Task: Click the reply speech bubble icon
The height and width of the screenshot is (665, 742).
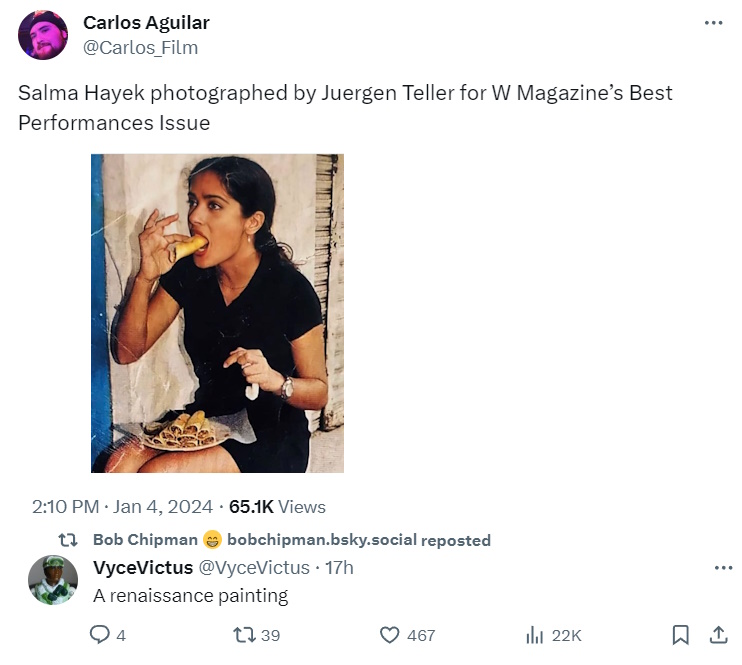Action: pyautogui.click(x=100, y=635)
